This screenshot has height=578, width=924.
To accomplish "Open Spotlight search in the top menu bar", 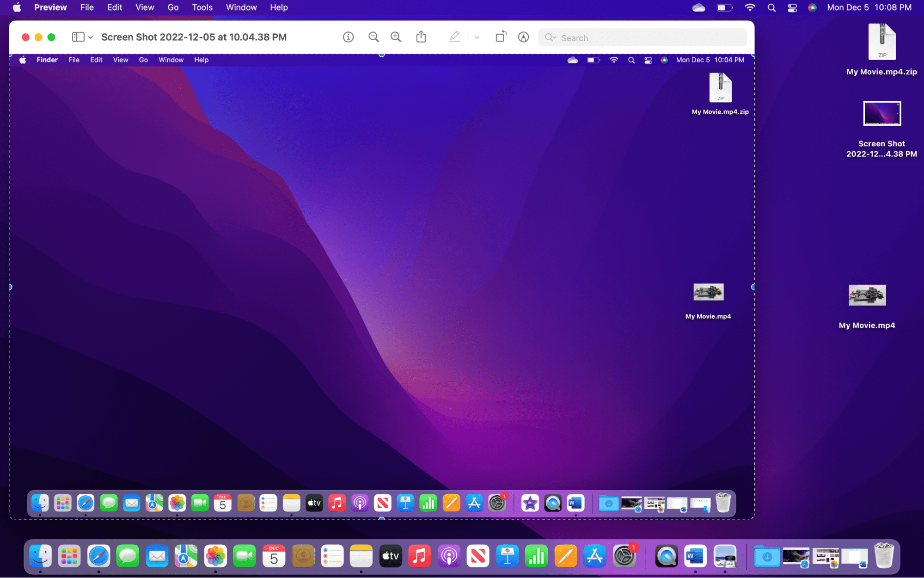I will (771, 7).
